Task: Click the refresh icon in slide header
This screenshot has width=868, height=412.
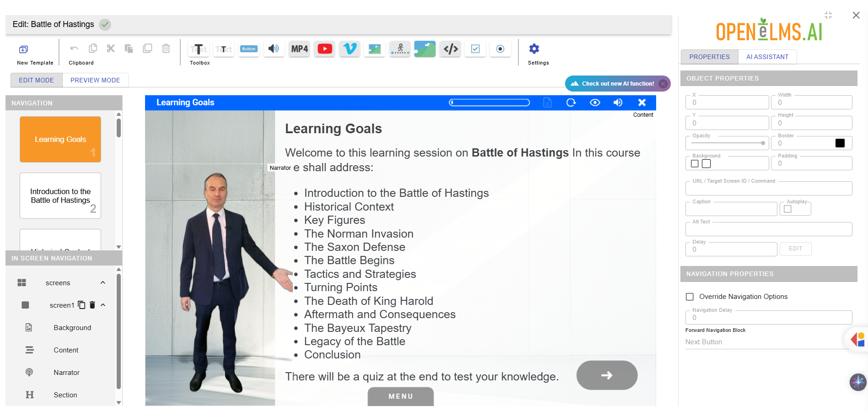Action: (571, 103)
